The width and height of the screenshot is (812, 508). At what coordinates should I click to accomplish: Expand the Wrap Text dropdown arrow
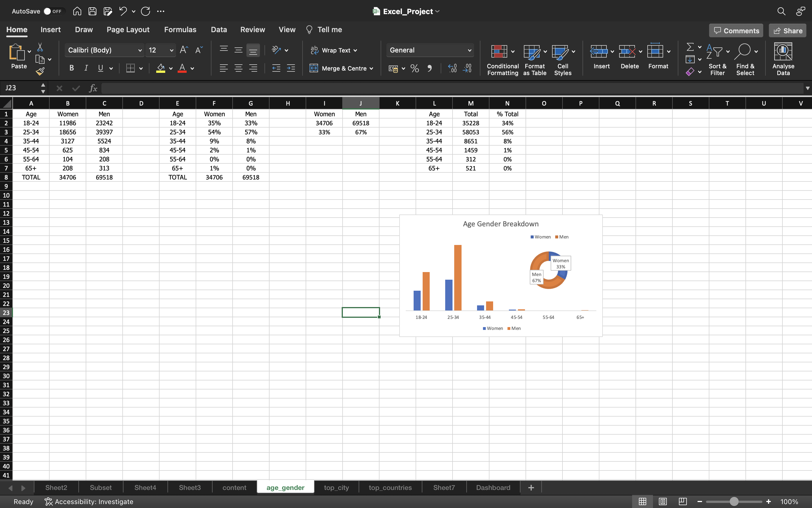click(355, 51)
